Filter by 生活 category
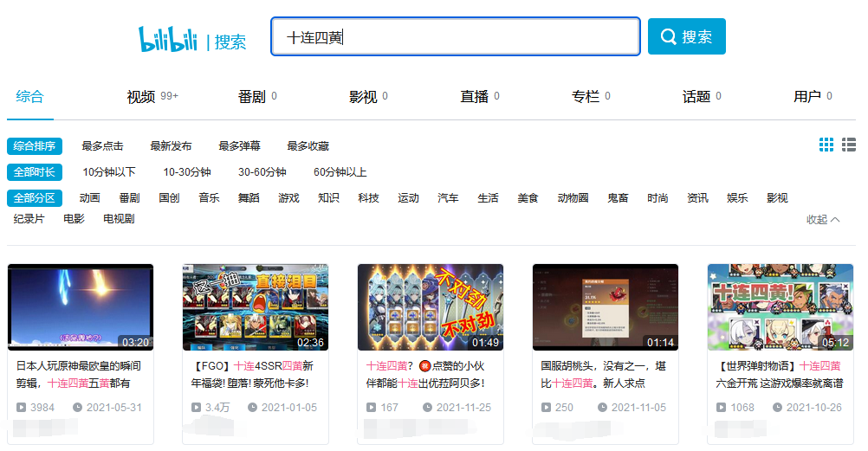This screenshot has height=451, width=868. point(489,198)
